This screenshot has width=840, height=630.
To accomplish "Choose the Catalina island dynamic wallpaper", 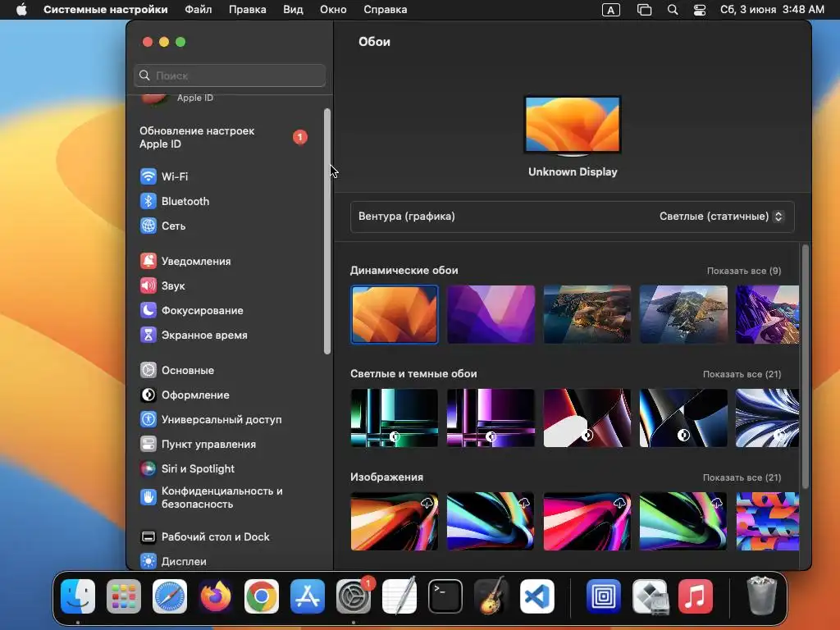I will coord(683,314).
